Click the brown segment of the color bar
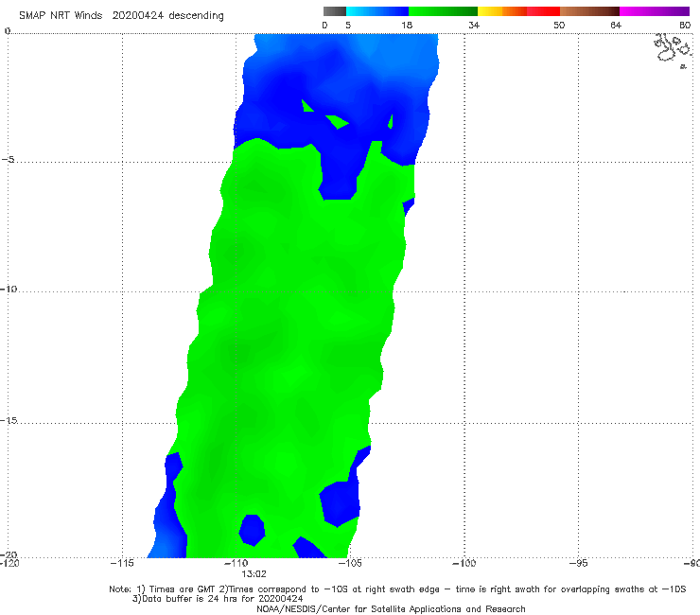 click(x=589, y=11)
